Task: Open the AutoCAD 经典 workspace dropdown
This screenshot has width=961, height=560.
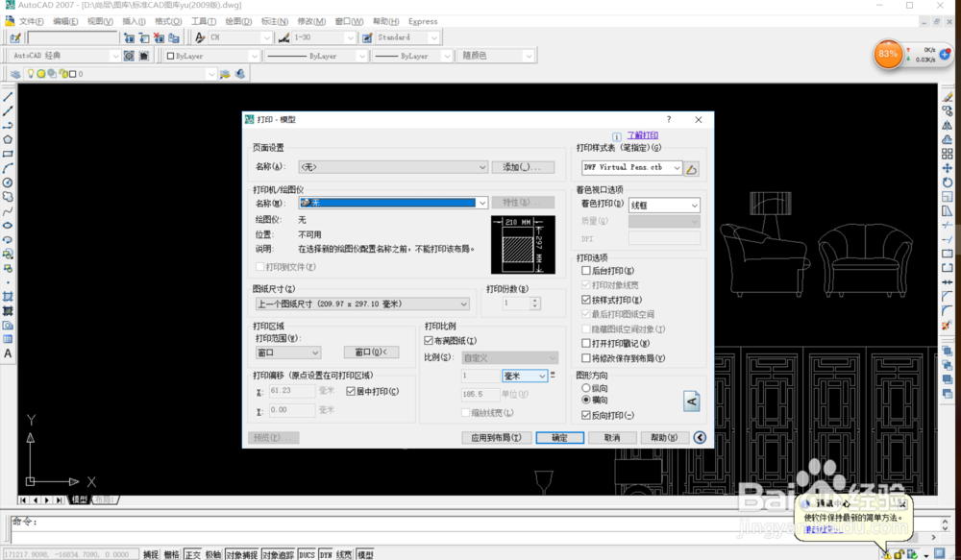Action: tap(64, 56)
